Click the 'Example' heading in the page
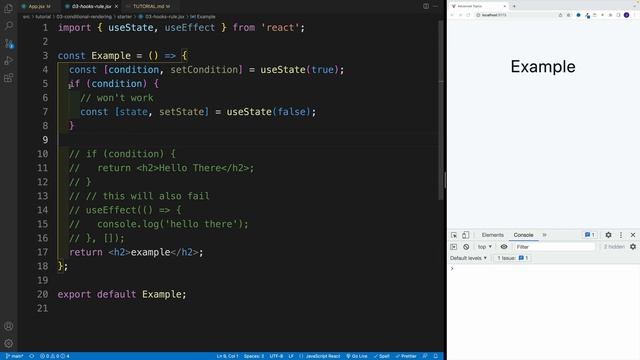Image resolution: width=640 pixels, height=360 pixels. pos(543,67)
